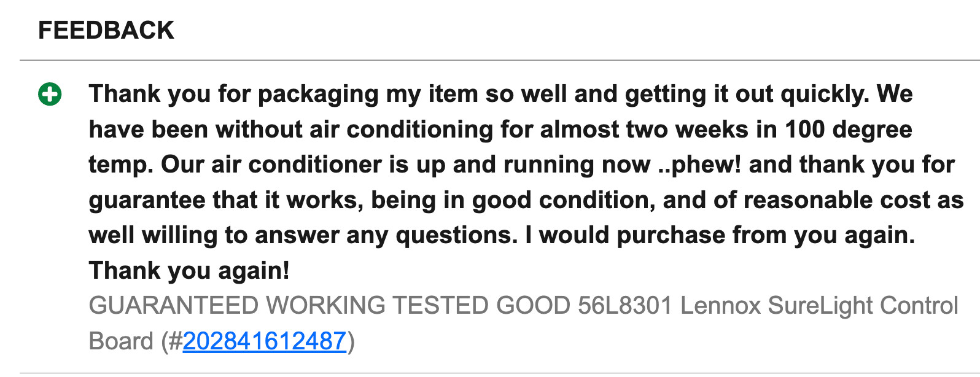Select the FEEDBACK section heading

(106, 30)
